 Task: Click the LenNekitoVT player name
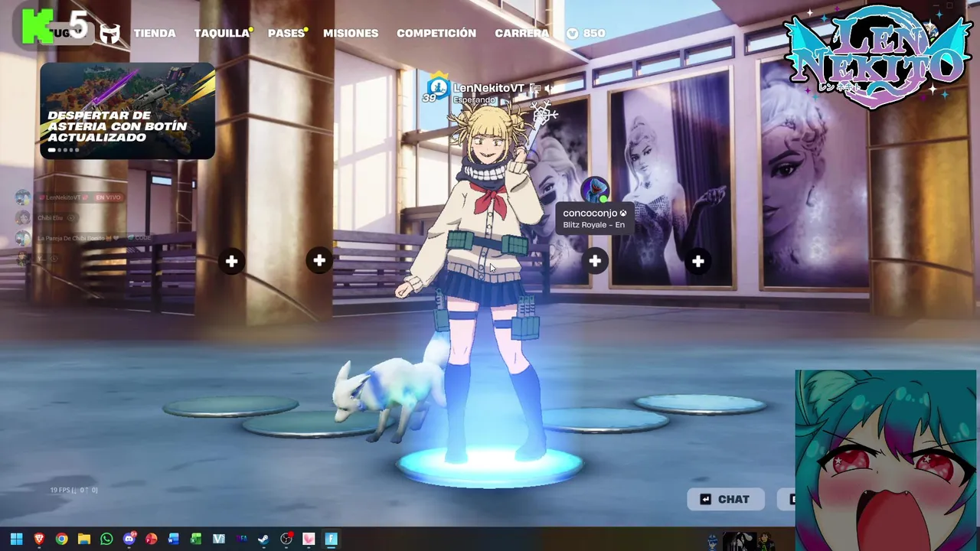pyautogui.click(x=488, y=88)
